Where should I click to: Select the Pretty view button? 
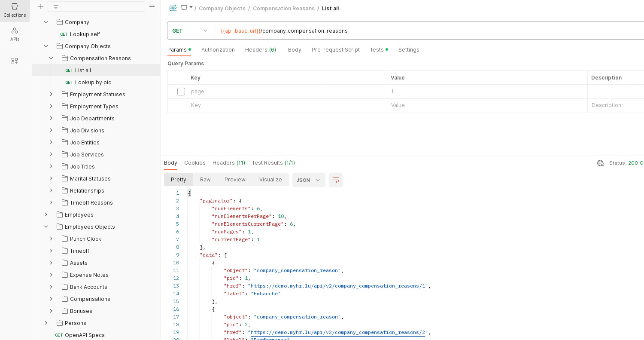[x=179, y=180]
